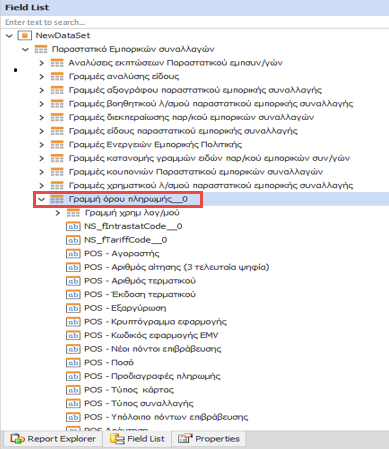Screen dimensions: 389x449
Task: Click ab field icon of POS - Κρυπτόγραμμα
Action: click(x=73, y=322)
